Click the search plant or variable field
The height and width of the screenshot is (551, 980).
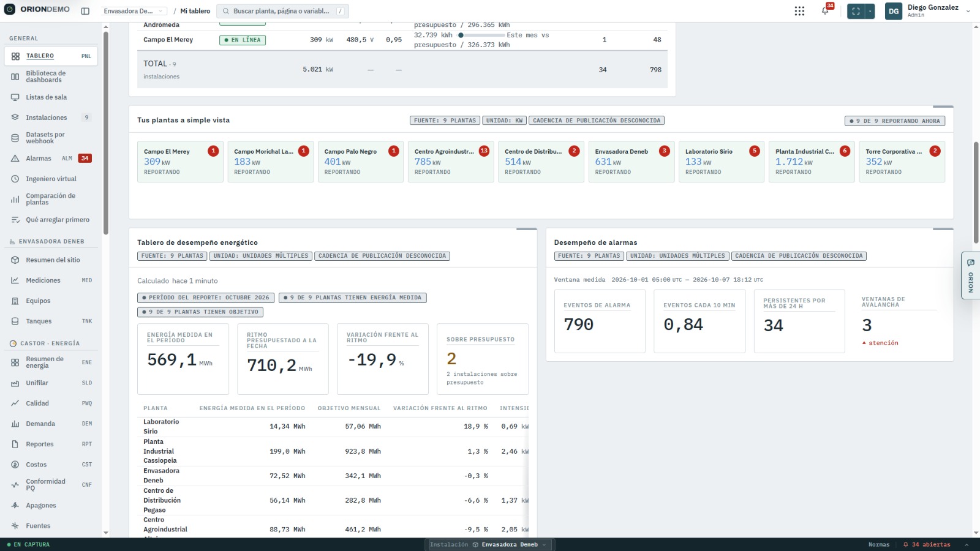pos(283,11)
